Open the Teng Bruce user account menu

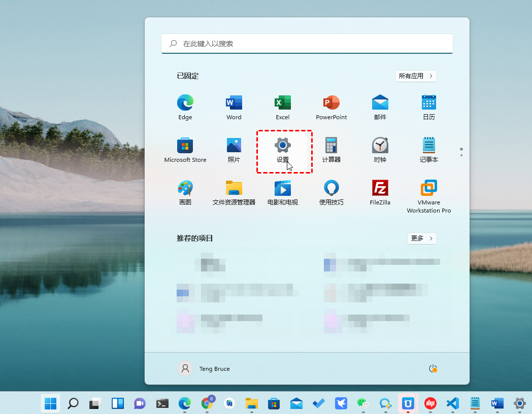[x=204, y=368]
